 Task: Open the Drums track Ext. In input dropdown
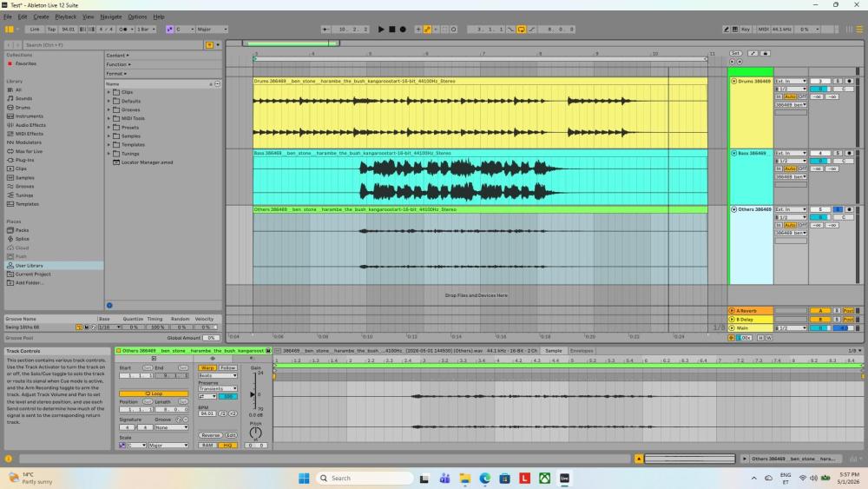pos(791,81)
